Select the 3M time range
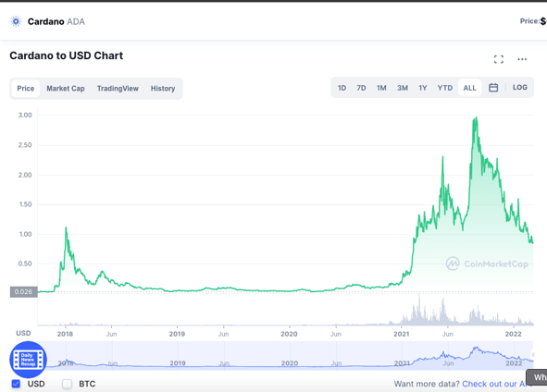The width and height of the screenshot is (547, 392). coord(403,88)
